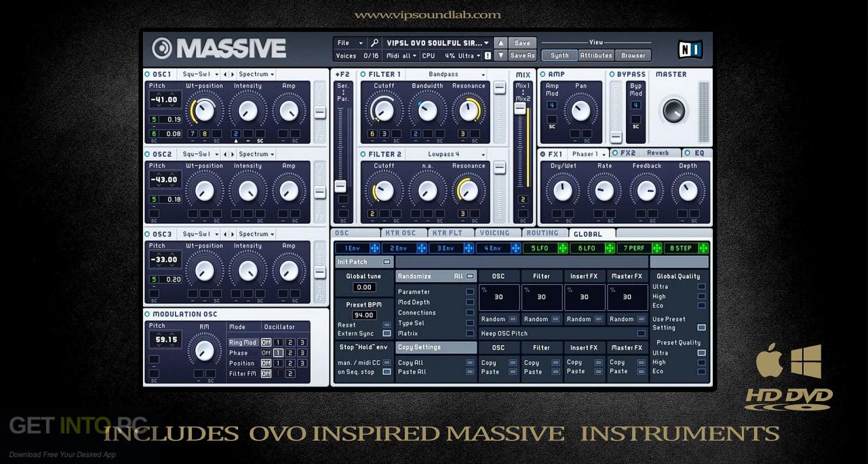Click the Bypass level fader handle
The width and height of the screenshot is (868, 464).
(x=616, y=136)
